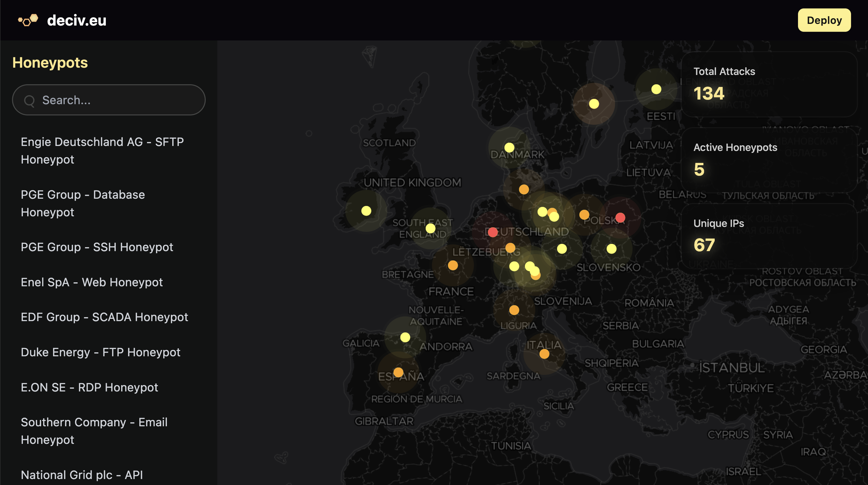Select the orange marker over Italia
Image resolution: width=868 pixels, height=485 pixels.
pos(544,354)
